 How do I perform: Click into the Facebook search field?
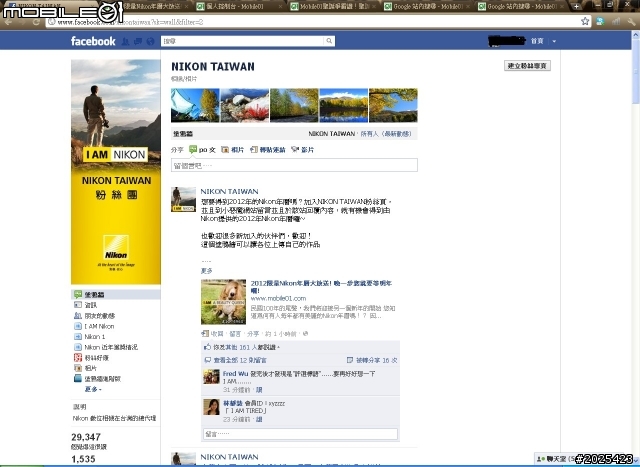click(243, 41)
